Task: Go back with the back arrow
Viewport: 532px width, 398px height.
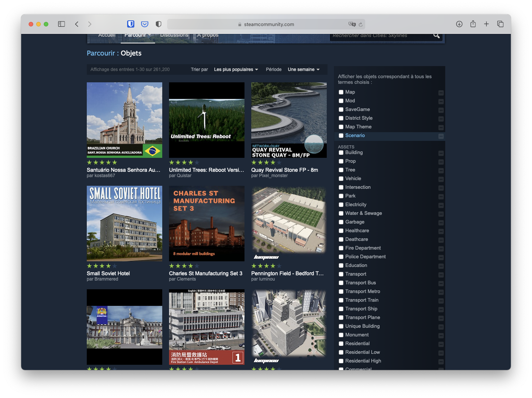Action: click(77, 24)
